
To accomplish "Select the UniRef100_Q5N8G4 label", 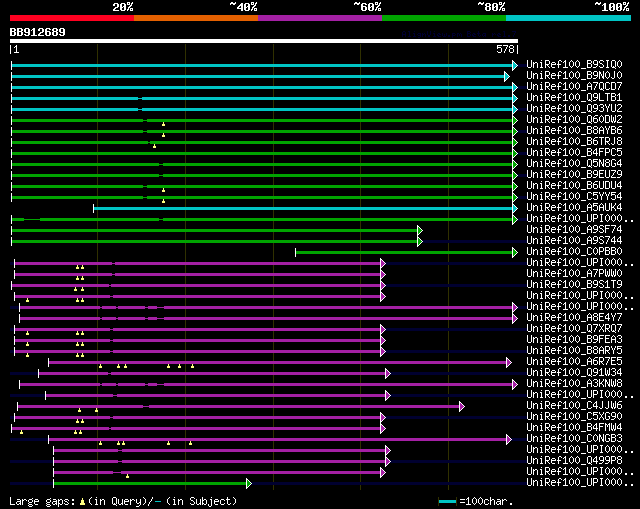I will (574, 164).
